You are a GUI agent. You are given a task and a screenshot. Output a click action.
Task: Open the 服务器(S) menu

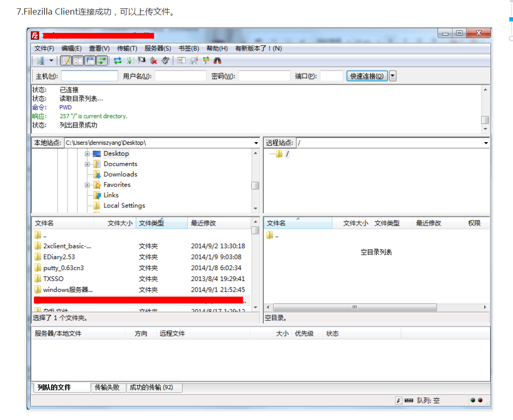pos(158,49)
